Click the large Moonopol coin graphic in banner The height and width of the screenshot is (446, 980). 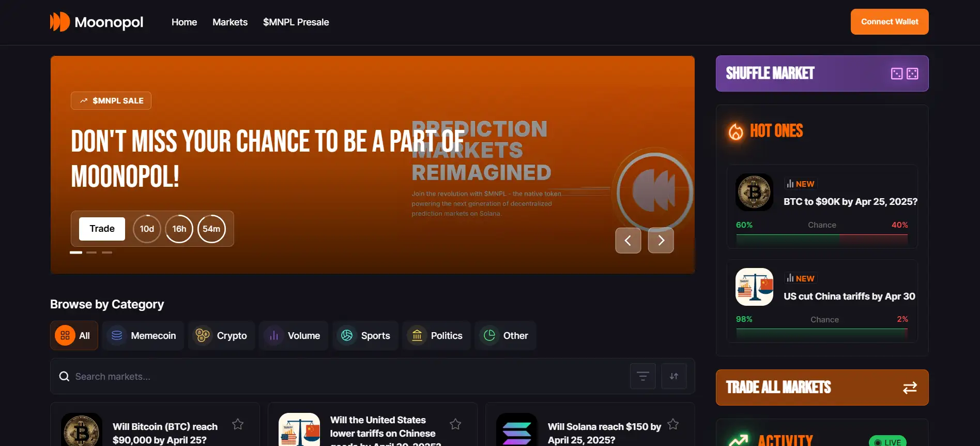[x=654, y=191]
